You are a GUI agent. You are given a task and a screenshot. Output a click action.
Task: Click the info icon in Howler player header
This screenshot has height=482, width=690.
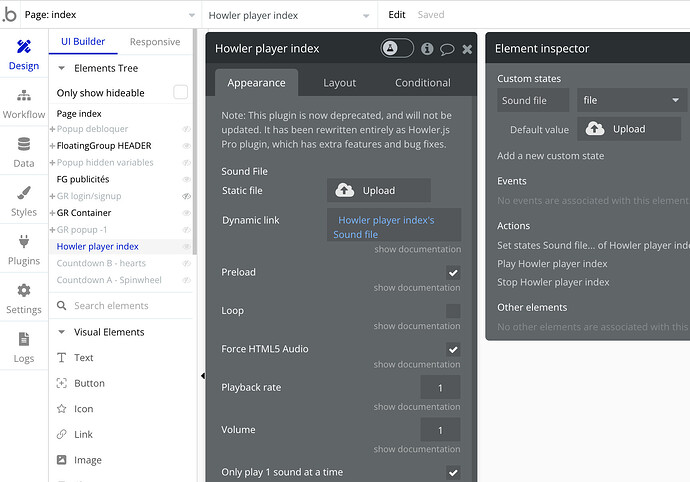tap(427, 49)
